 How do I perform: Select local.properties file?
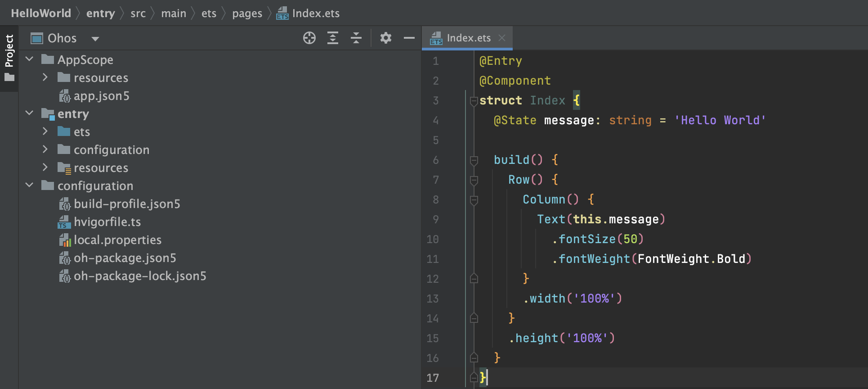point(117,240)
